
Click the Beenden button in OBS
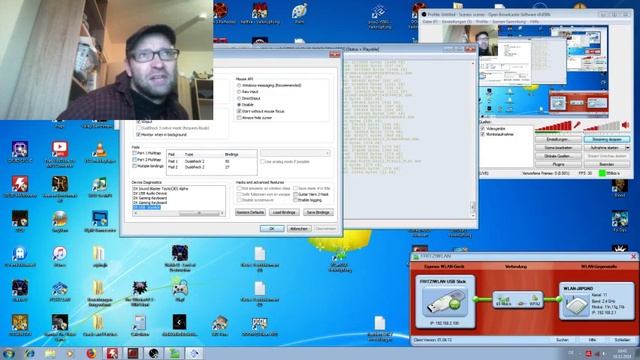pyautogui.click(x=607, y=164)
